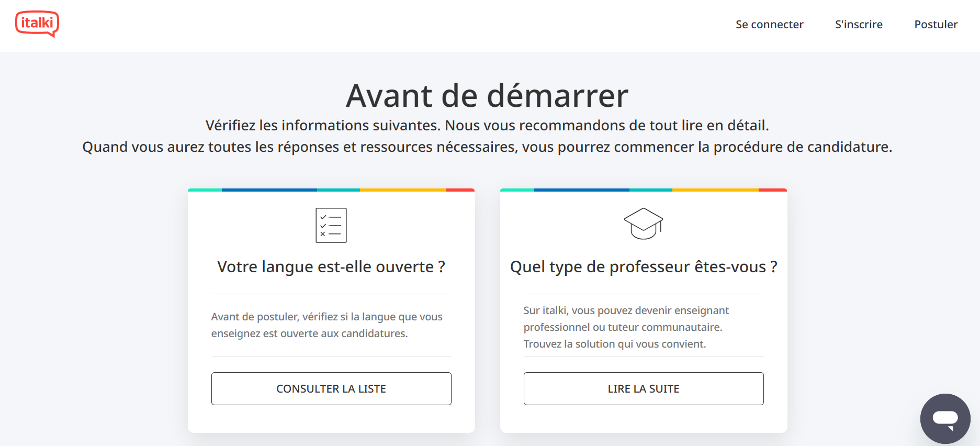This screenshot has width=980, height=446.
Task: Select the card titled 'Votre langue est-elle ouverte ?'
Action: pyautogui.click(x=331, y=309)
